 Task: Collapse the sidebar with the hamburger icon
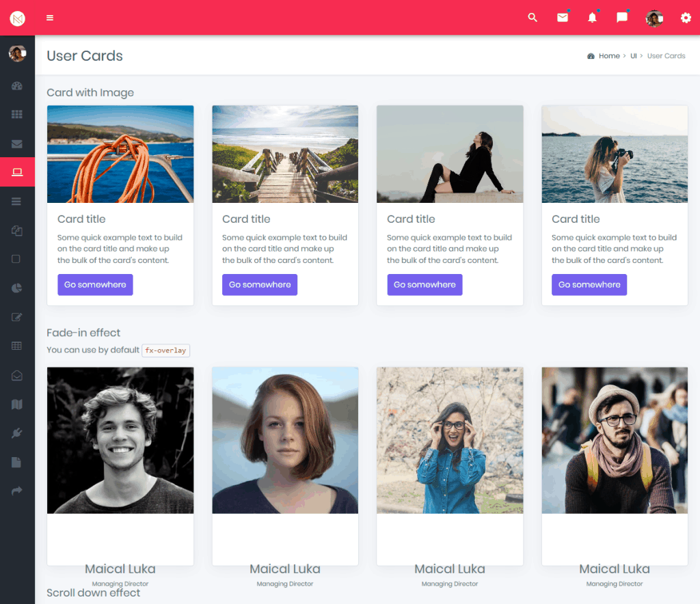(49, 18)
